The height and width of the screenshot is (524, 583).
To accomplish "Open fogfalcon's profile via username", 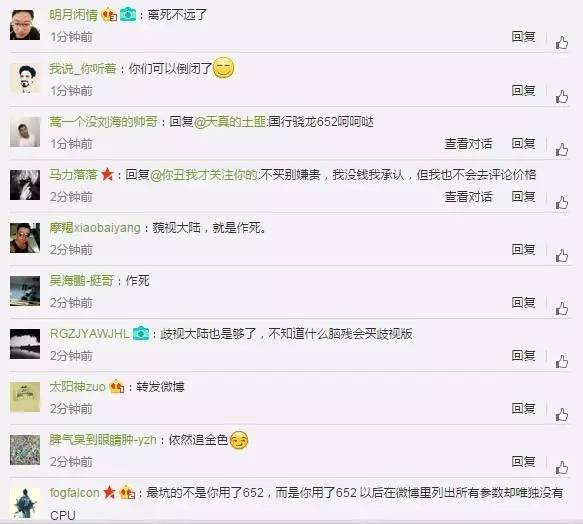I will (74, 493).
